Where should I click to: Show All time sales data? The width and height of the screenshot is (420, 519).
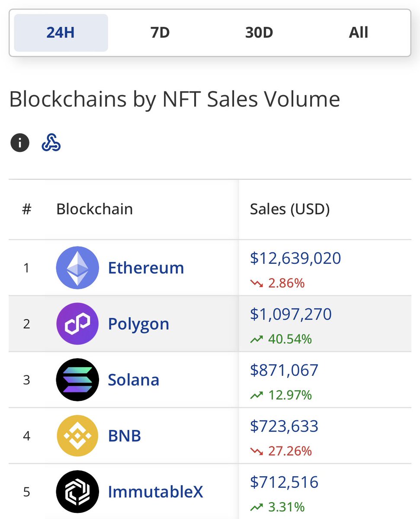(359, 33)
